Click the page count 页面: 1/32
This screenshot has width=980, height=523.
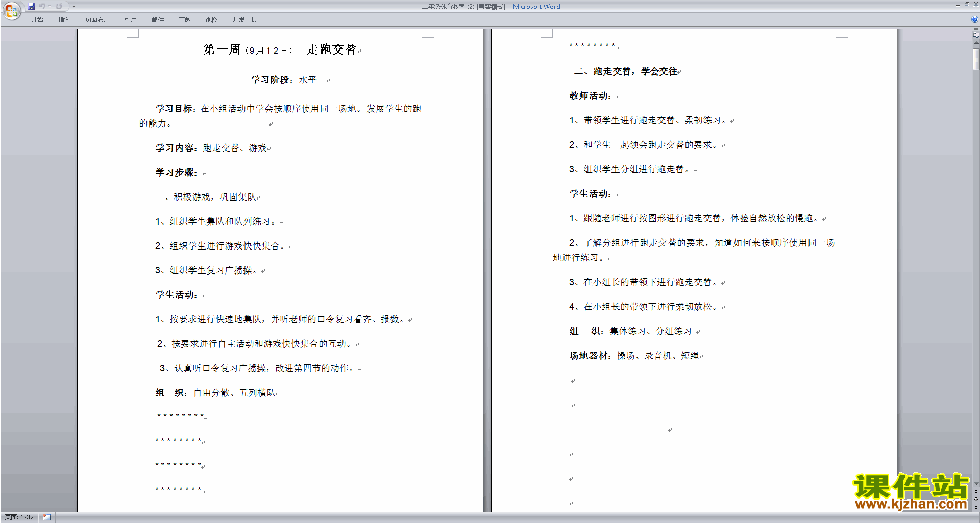(x=19, y=517)
